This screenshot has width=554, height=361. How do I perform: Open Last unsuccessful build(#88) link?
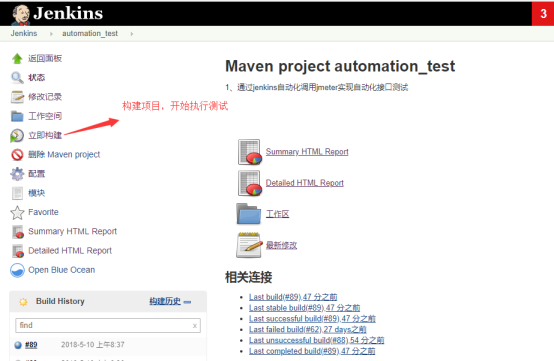(317, 341)
